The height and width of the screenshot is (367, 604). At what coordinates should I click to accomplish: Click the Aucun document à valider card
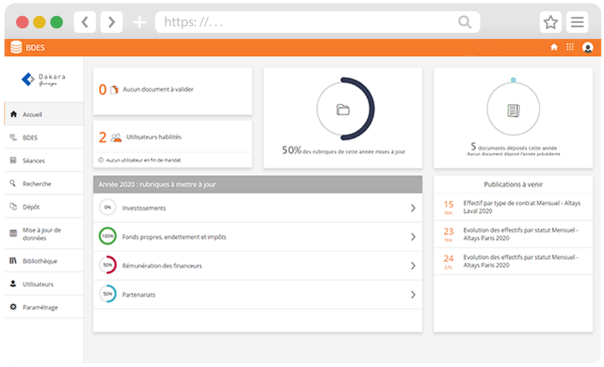(173, 91)
